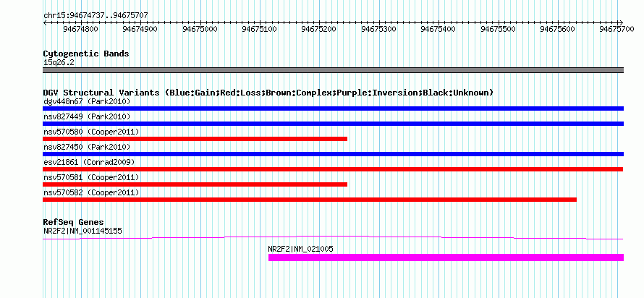The height and width of the screenshot is (298, 644).
Task: Click the NR2F2 NM_001145155 thin gene line
Action: (333, 238)
